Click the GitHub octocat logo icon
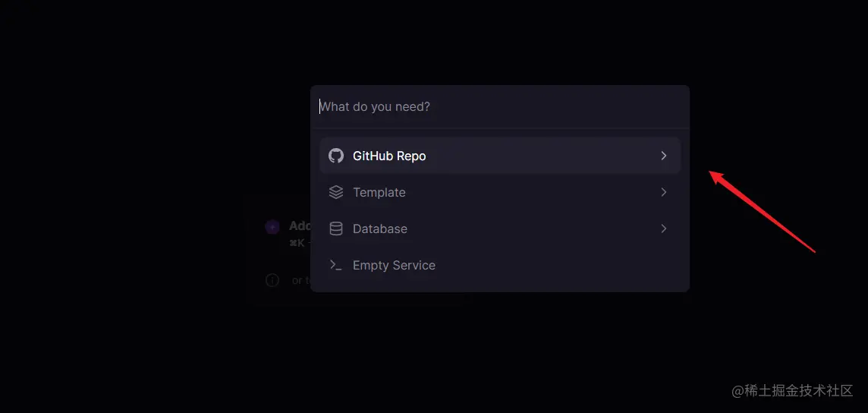This screenshot has width=868, height=413. tap(336, 156)
